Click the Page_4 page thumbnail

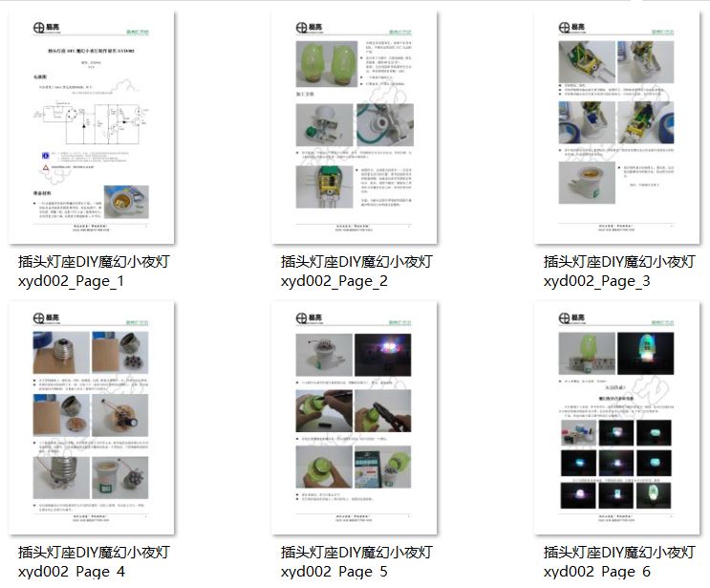(x=92, y=418)
